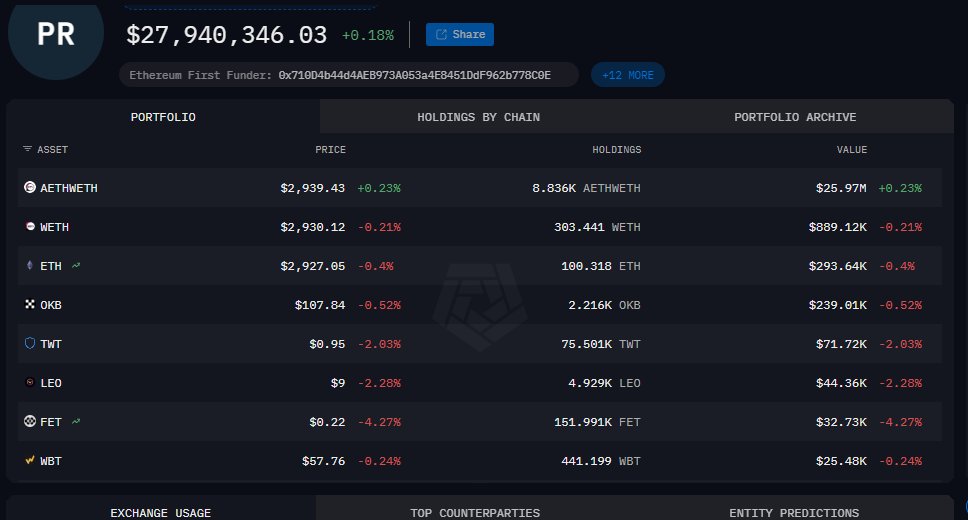
Task: Click the ETH price $2,927.05
Action: click(x=312, y=266)
